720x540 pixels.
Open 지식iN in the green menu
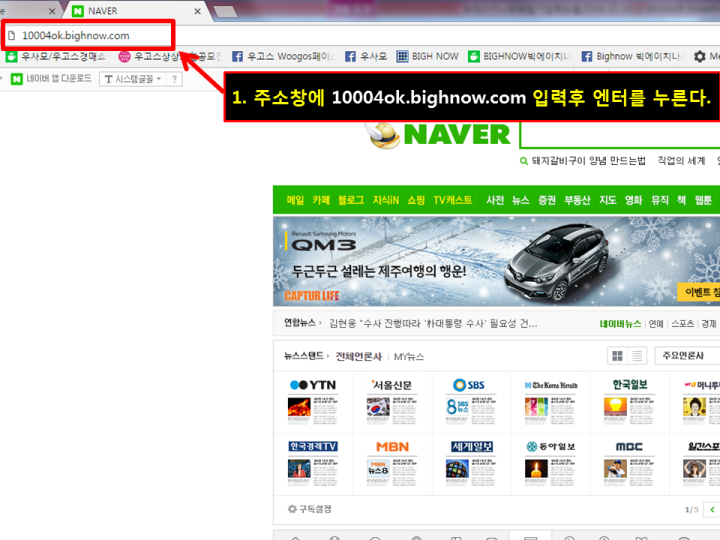click(x=386, y=200)
